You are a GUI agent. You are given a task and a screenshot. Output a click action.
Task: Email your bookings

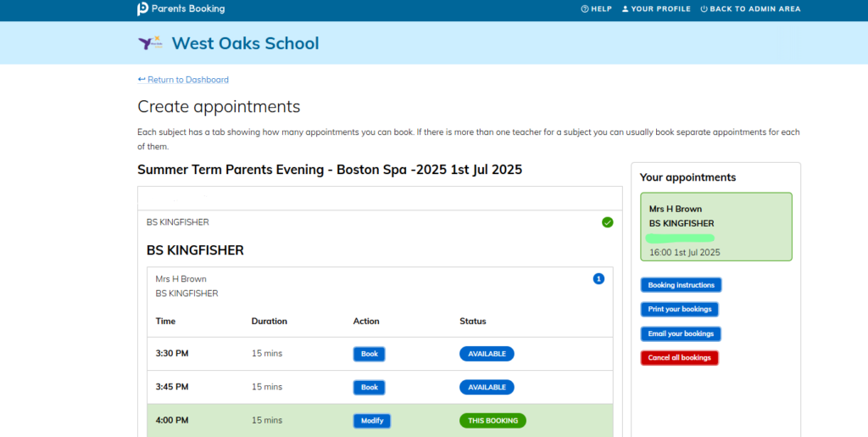[681, 333]
